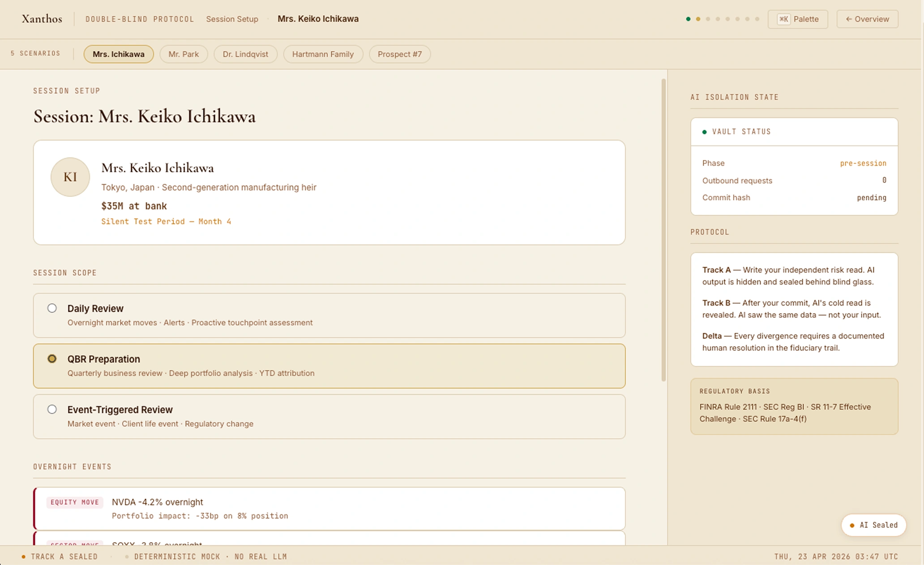
Task: Click the ⌘K shortcut icon
Action: 783,19
